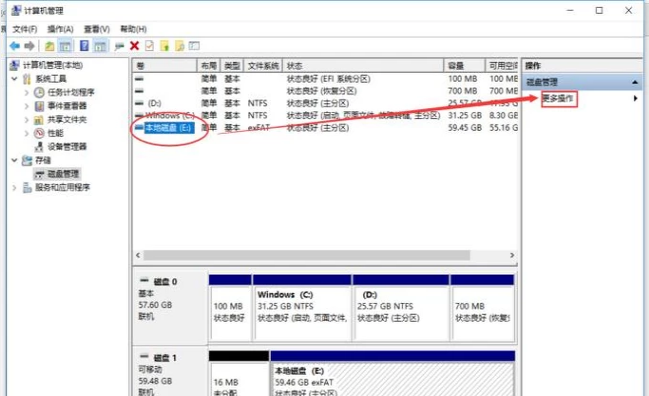Click More Actions in the actions pane
The image size is (649, 396).
(558, 98)
